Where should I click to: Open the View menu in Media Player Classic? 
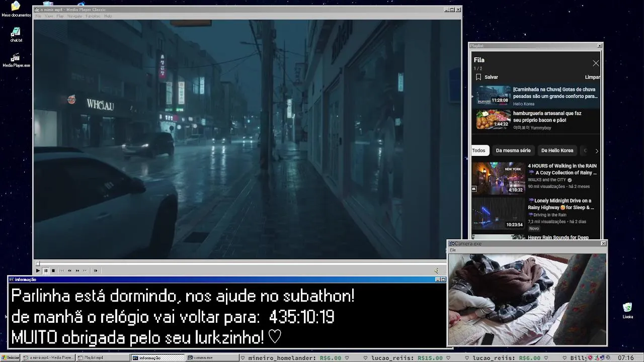[x=49, y=16]
